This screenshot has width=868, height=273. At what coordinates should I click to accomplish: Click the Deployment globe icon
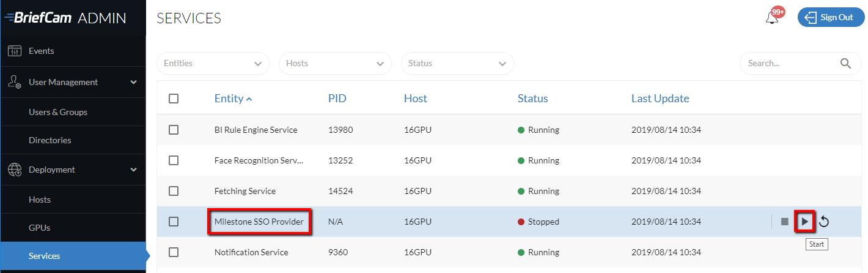tap(15, 170)
